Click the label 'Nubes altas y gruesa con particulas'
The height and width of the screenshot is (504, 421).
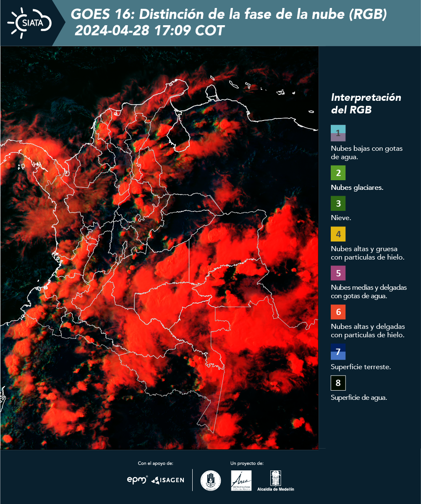(x=368, y=253)
